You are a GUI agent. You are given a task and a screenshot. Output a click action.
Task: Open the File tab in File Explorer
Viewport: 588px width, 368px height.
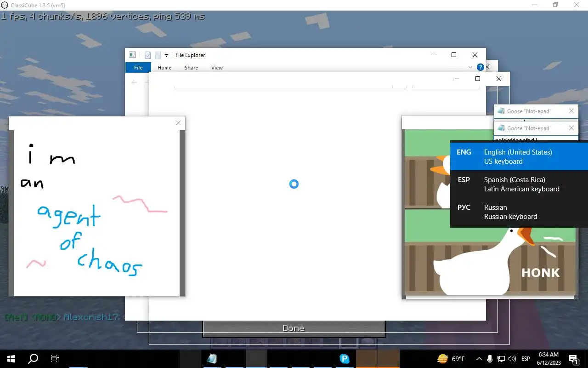138,68
